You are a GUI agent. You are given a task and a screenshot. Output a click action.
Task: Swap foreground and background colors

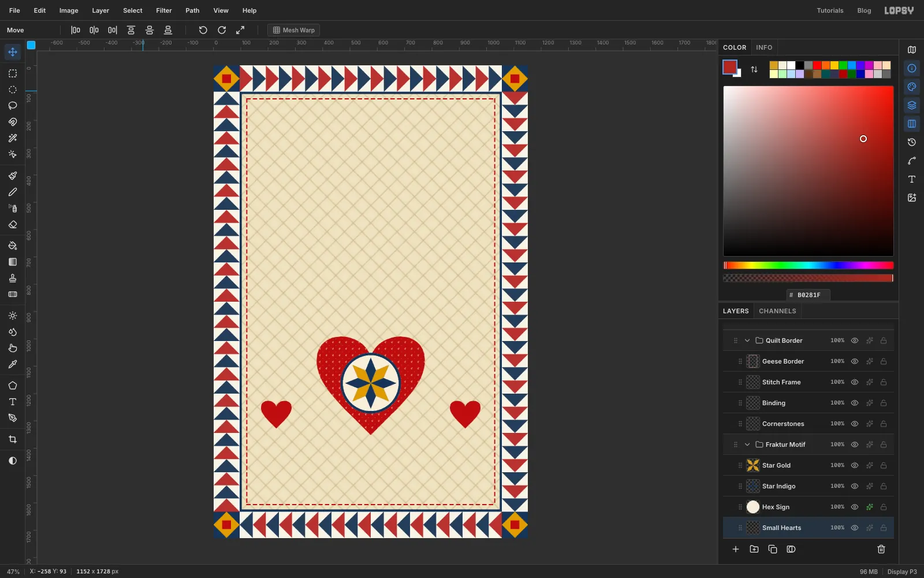coord(754,69)
